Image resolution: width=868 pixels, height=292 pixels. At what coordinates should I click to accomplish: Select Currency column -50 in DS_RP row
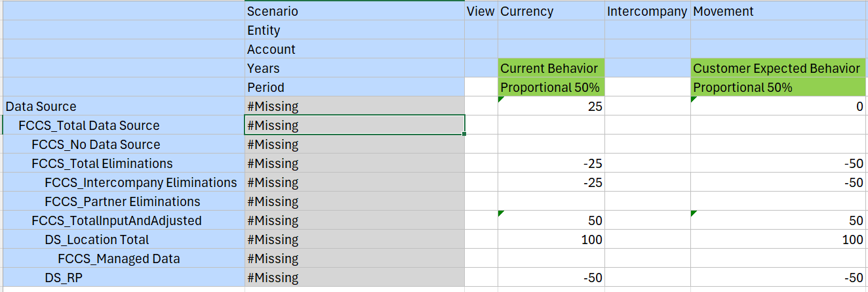click(x=551, y=278)
